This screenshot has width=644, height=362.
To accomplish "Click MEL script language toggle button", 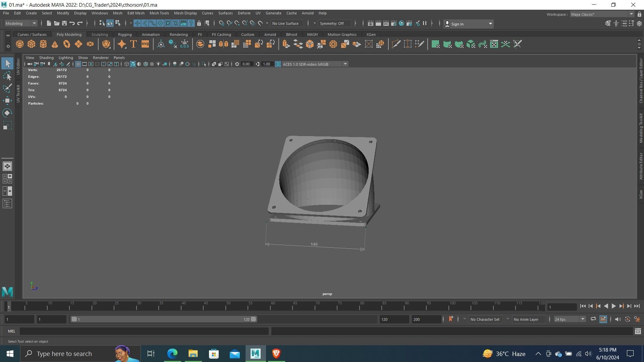I will (12, 331).
